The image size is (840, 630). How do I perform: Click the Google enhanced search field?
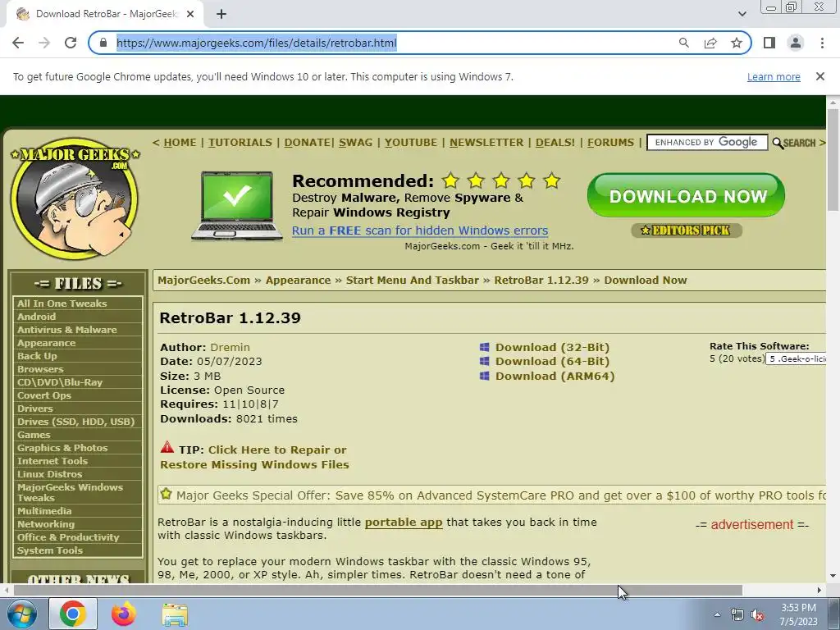[x=707, y=143]
